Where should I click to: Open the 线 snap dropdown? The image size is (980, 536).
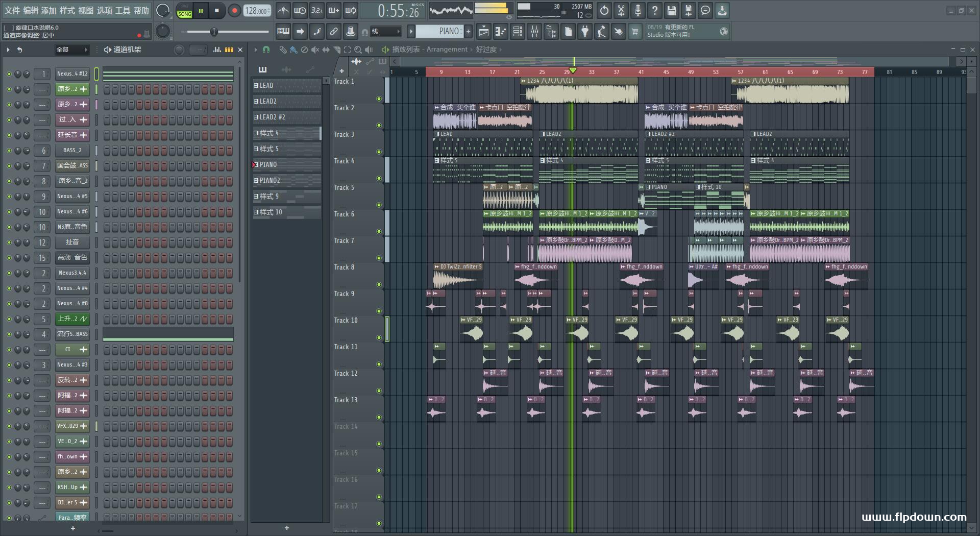(385, 32)
